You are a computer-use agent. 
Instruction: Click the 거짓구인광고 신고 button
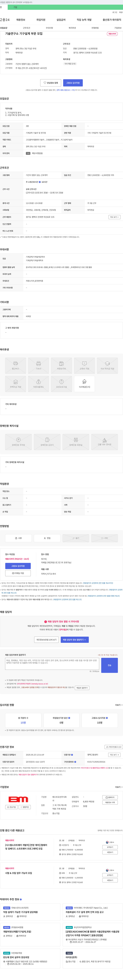(x=114, y=747)
